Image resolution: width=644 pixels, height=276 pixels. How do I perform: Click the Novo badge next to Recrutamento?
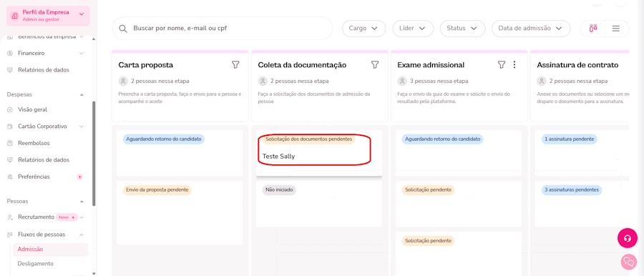coord(67,217)
